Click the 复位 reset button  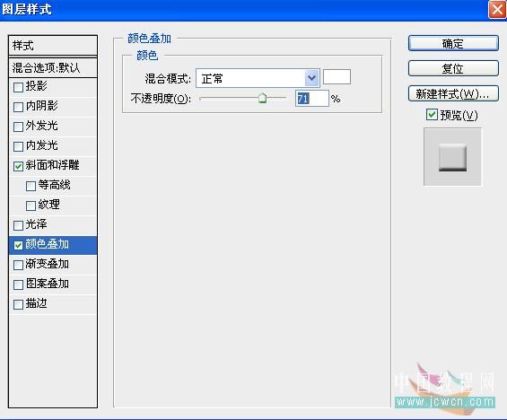coord(453,68)
